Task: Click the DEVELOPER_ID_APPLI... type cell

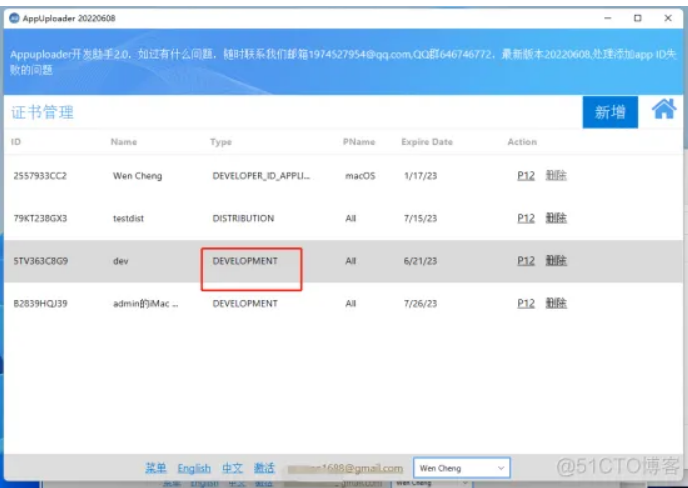Action: point(261,176)
